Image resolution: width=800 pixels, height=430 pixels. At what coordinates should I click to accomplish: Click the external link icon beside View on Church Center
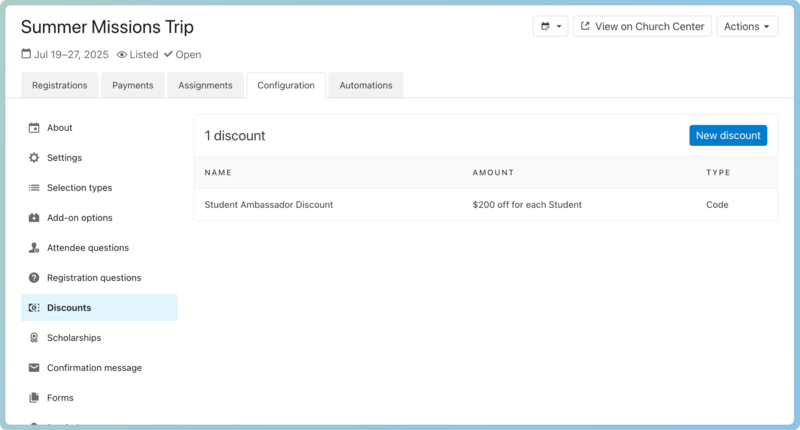coord(585,26)
